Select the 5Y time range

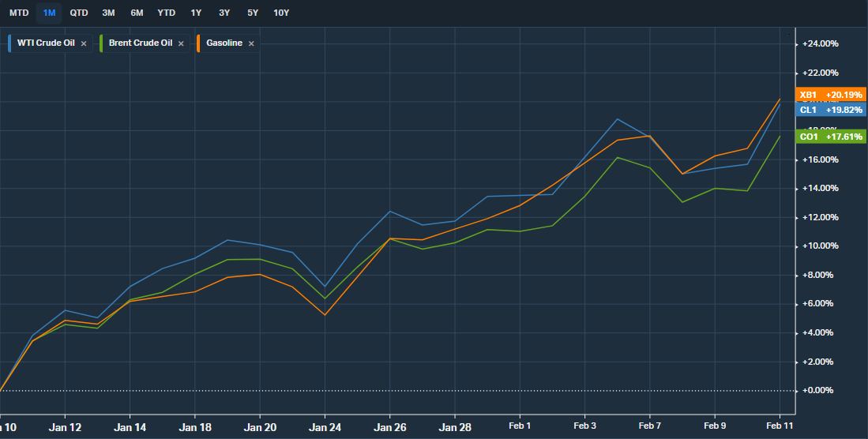click(252, 13)
